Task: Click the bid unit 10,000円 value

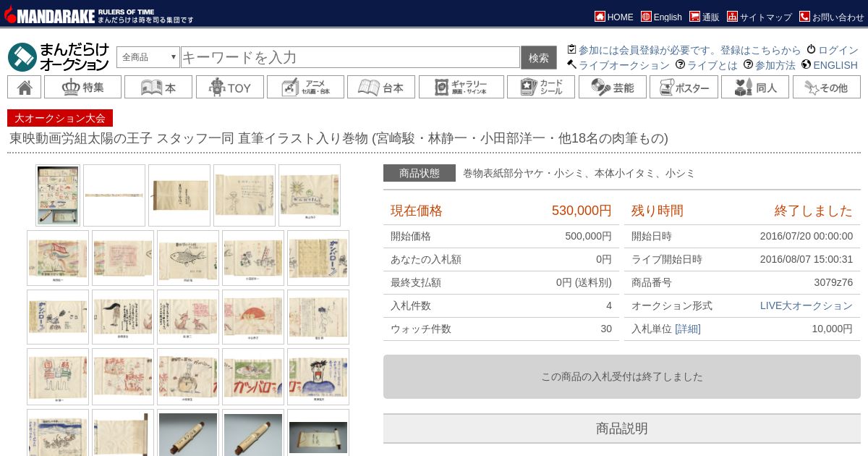Action: (832, 329)
